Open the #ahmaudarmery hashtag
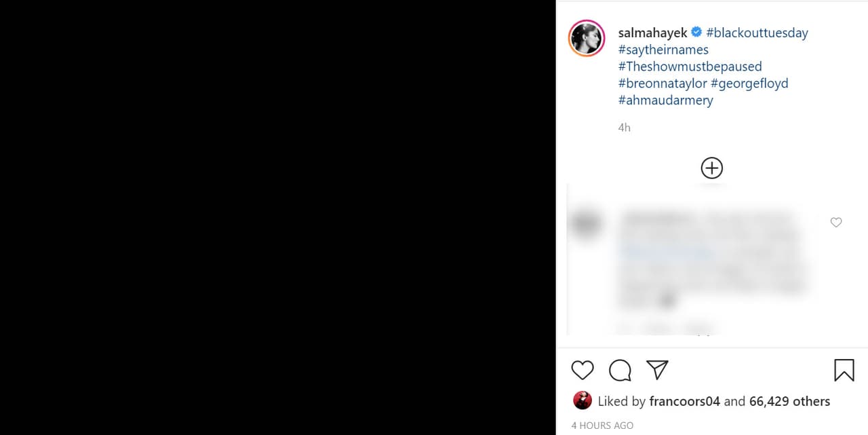The image size is (868, 435). [665, 100]
